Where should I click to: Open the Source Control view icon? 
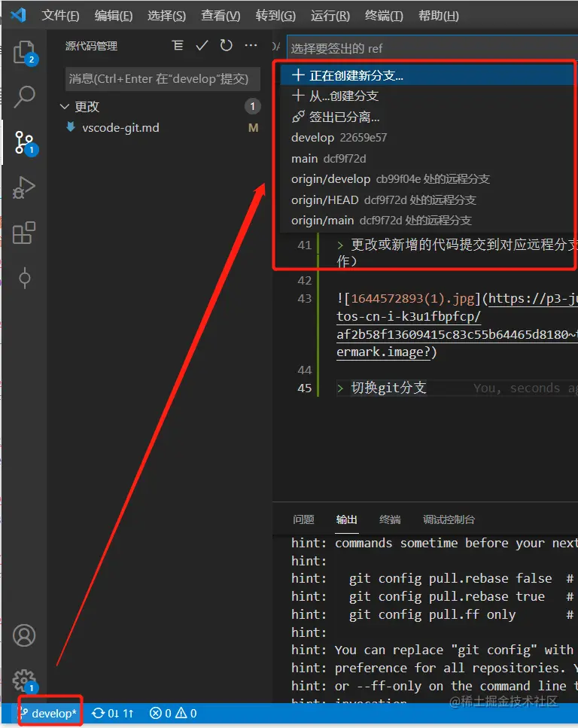point(24,142)
